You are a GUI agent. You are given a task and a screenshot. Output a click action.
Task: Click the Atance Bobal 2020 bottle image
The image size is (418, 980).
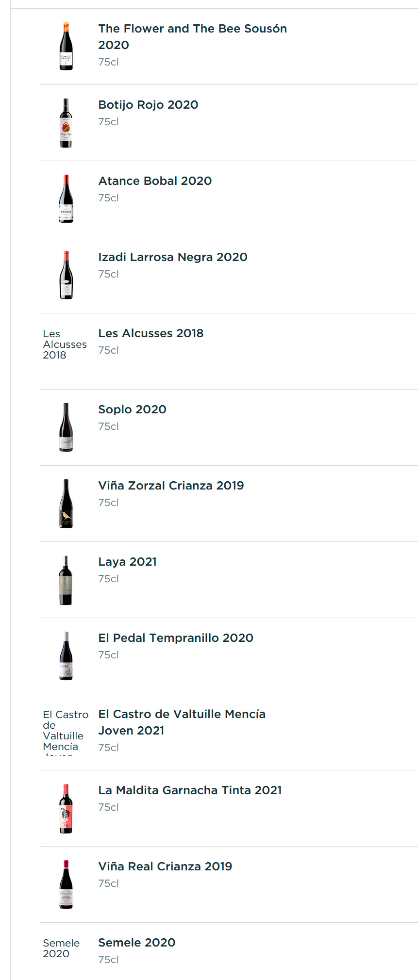tap(66, 199)
